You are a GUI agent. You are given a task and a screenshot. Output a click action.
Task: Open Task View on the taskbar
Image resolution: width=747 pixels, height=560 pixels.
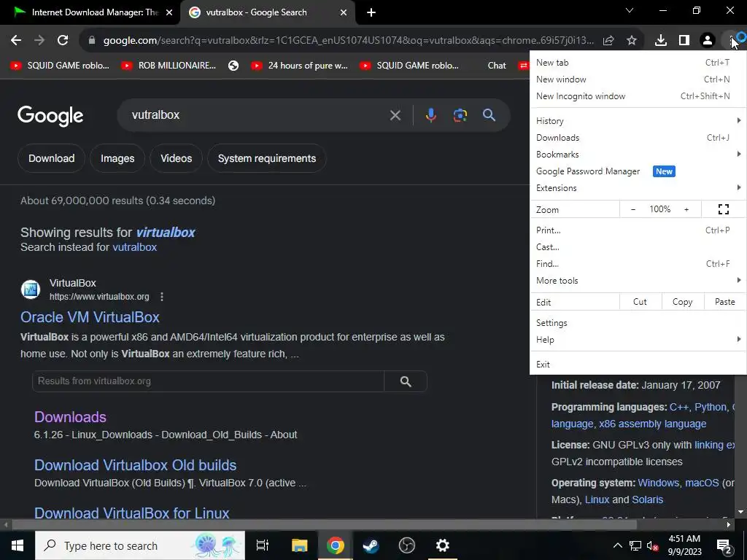[x=263, y=545]
